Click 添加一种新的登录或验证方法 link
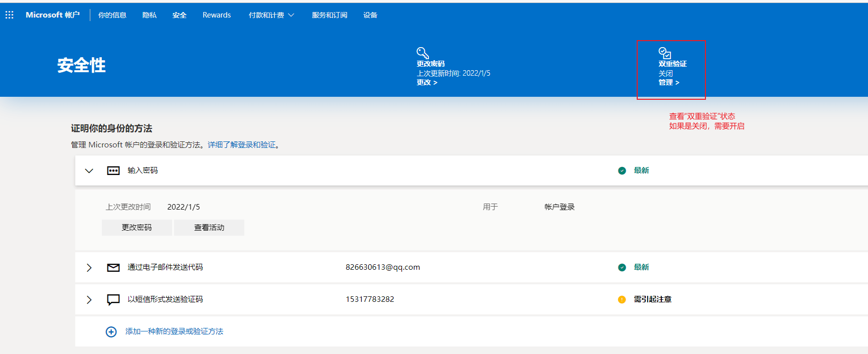This screenshot has height=354, width=868. click(175, 331)
